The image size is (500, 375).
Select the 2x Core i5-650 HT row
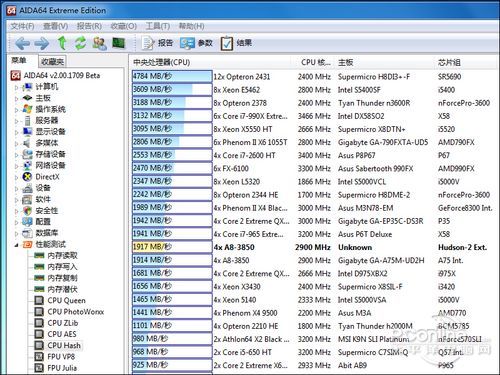coord(313,352)
